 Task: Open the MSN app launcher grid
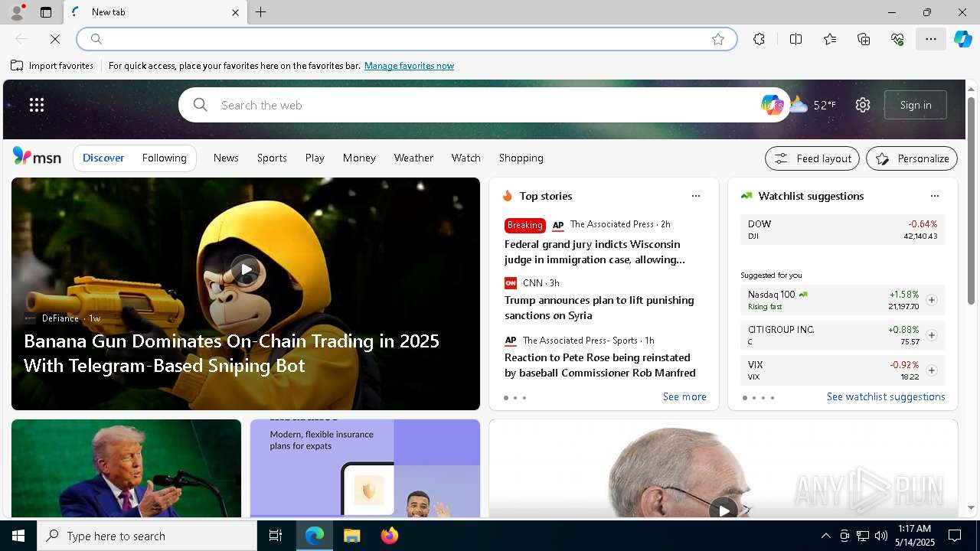(x=37, y=105)
